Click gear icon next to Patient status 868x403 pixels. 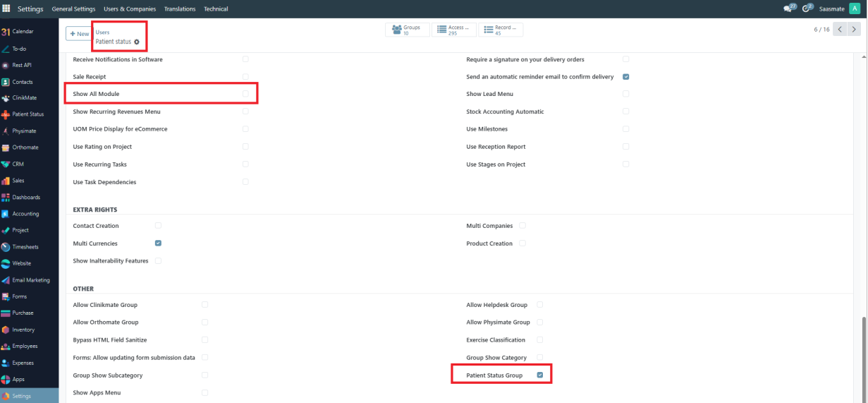point(137,42)
